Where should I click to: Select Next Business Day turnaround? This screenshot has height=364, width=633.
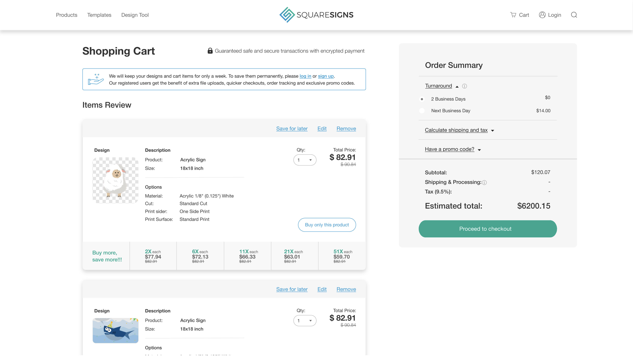tap(422, 110)
